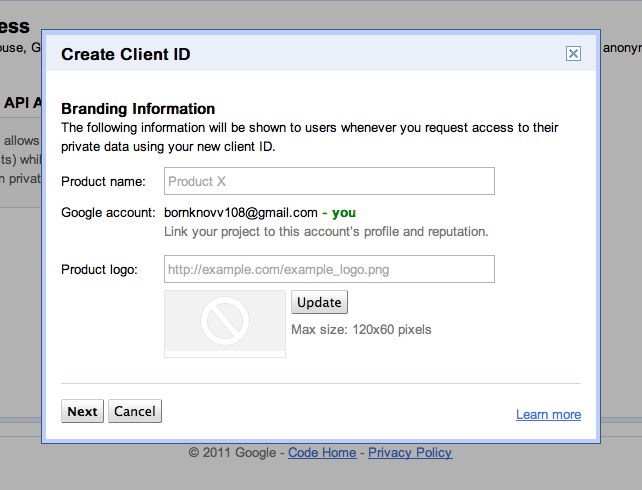The image size is (642, 490).
Task: Click the bornknovv108@gmail.com account email
Action: pos(241,212)
